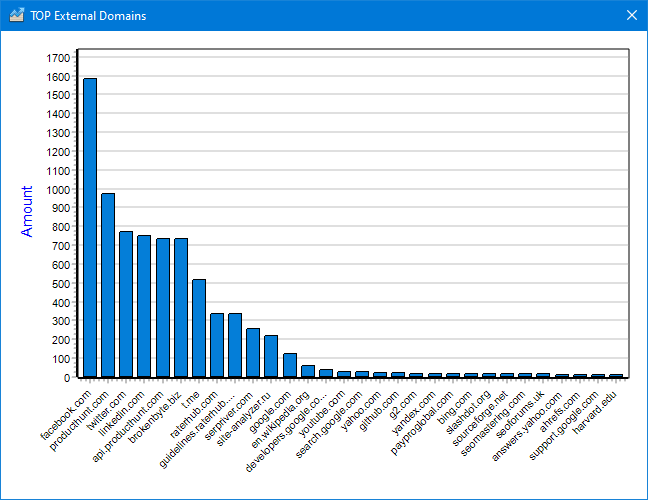Click the google.com bar
The image size is (648, 500).
click(x=290, y=365)
